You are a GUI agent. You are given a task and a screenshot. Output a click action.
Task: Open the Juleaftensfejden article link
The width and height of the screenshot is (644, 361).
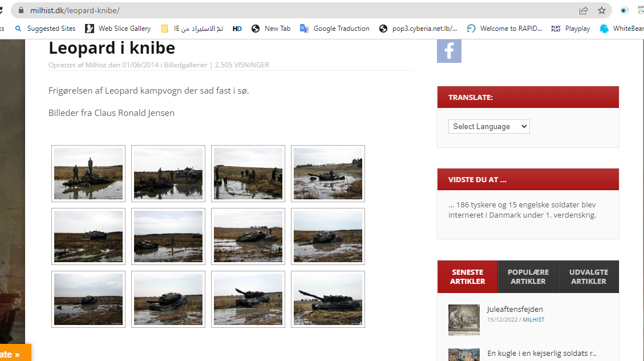515,310
